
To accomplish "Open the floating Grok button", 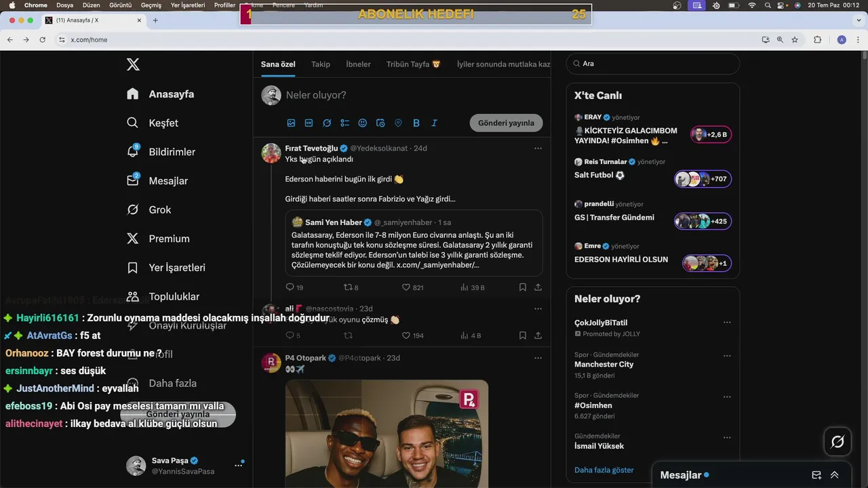I will 837,442.
